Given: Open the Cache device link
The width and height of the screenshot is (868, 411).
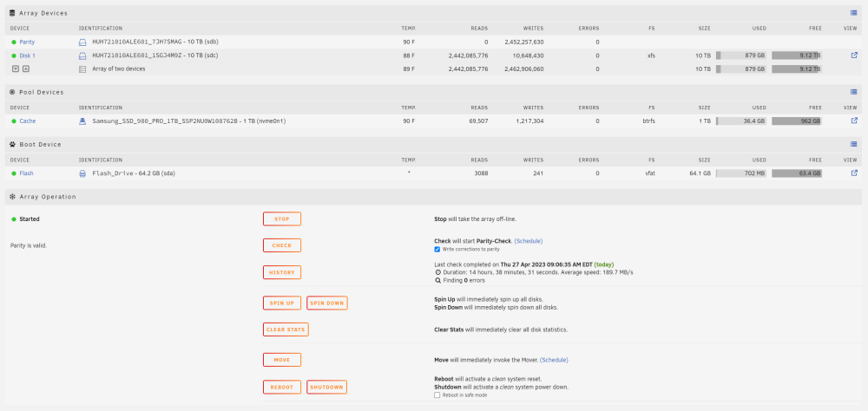Looking at the screenshot, I should [x=27, y=121].
